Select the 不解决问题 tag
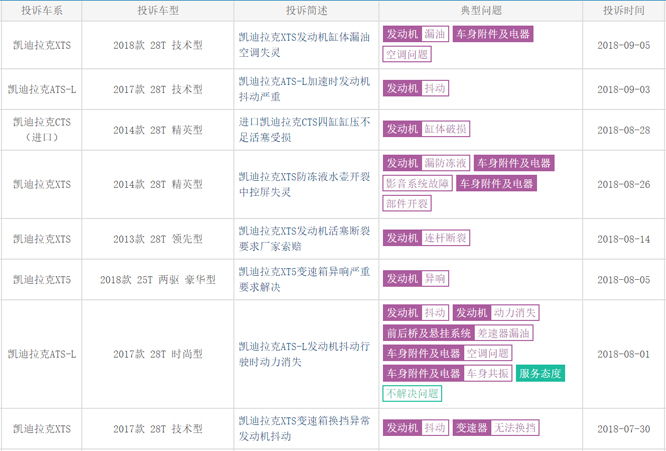This screenshot has height=451, width=666. [x=412, y=394]
